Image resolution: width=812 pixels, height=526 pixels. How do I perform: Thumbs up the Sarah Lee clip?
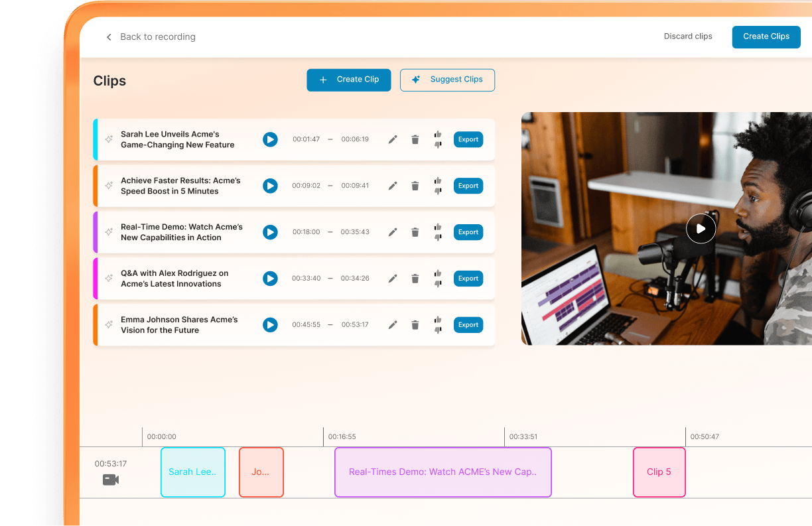point(439,135)
